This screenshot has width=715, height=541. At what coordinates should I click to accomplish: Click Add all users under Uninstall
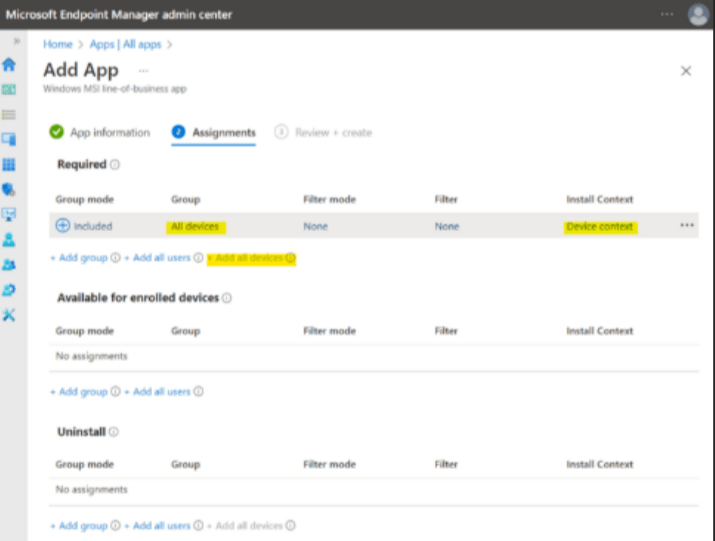pyautogui.click(x=161, y=526)
